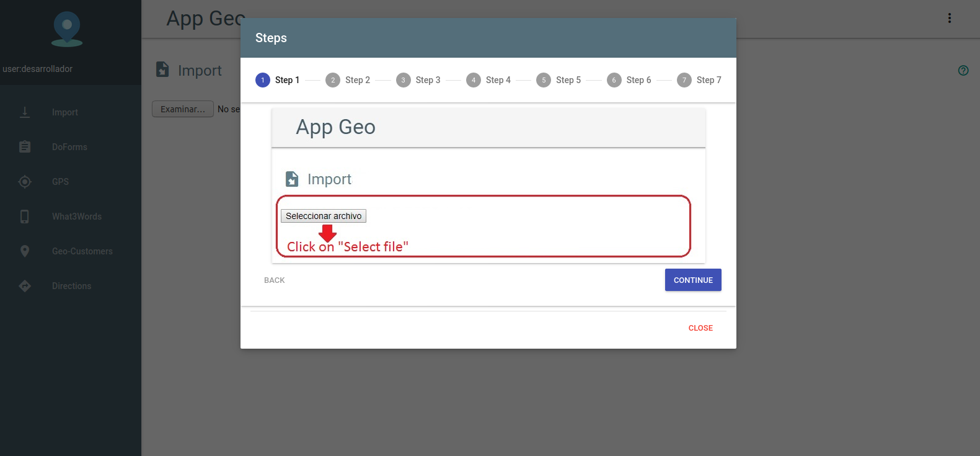Open DoForms in the sidebar menu
Screen dimensions: 980x456
[x=69, y=147]
